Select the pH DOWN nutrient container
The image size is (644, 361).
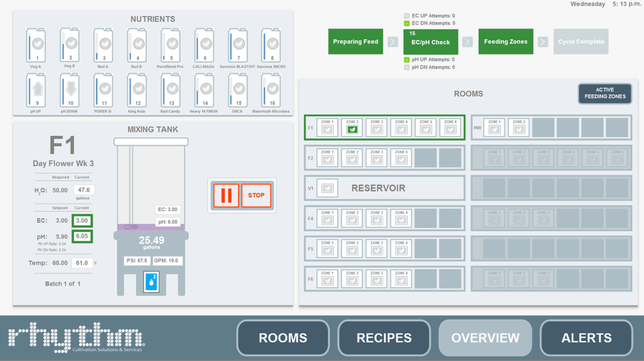pyautogui.click(x=69, y=91)
